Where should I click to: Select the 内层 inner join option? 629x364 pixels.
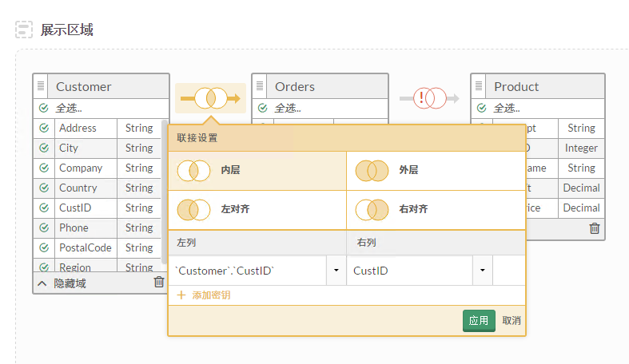tap(257, 171)
